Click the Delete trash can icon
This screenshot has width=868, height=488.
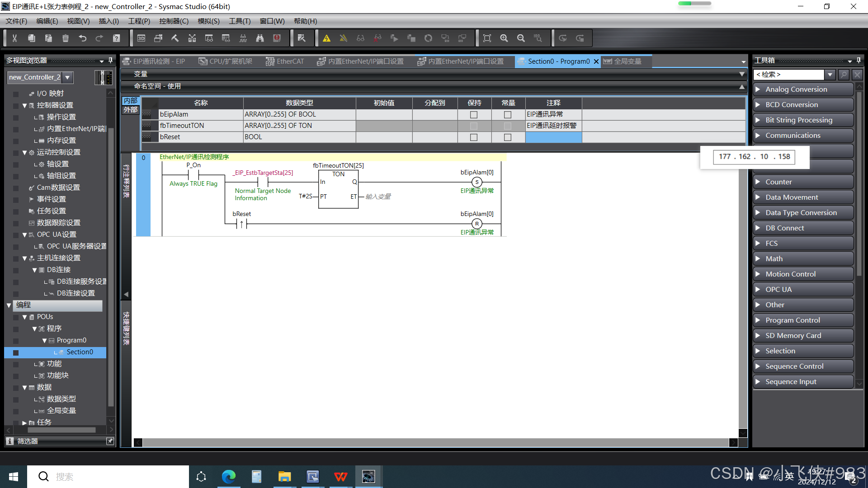(66, 38)
